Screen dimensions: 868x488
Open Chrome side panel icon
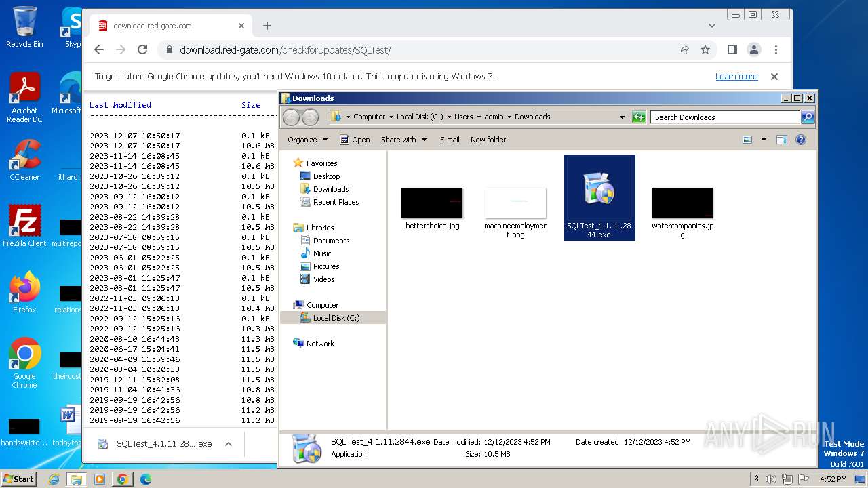coord(732,49)
